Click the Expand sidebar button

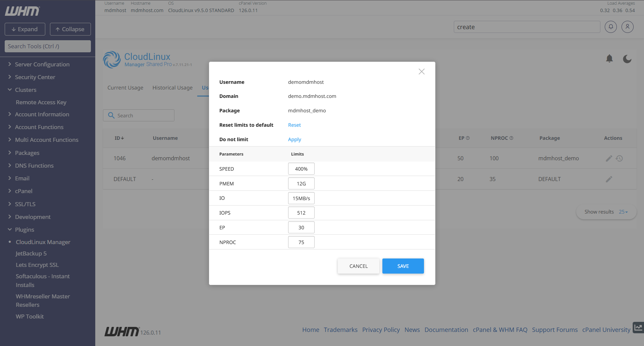[x=25, y=29]
